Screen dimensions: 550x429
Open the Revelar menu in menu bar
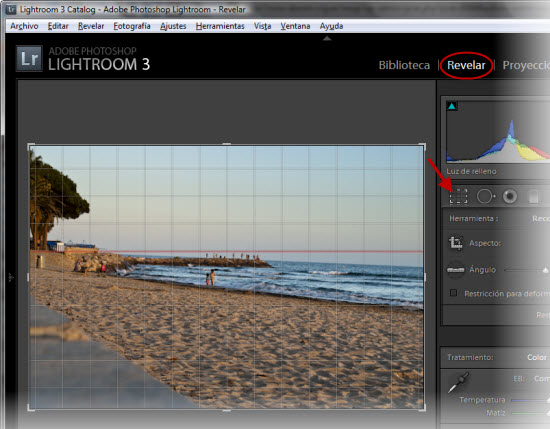coord(91,26)
